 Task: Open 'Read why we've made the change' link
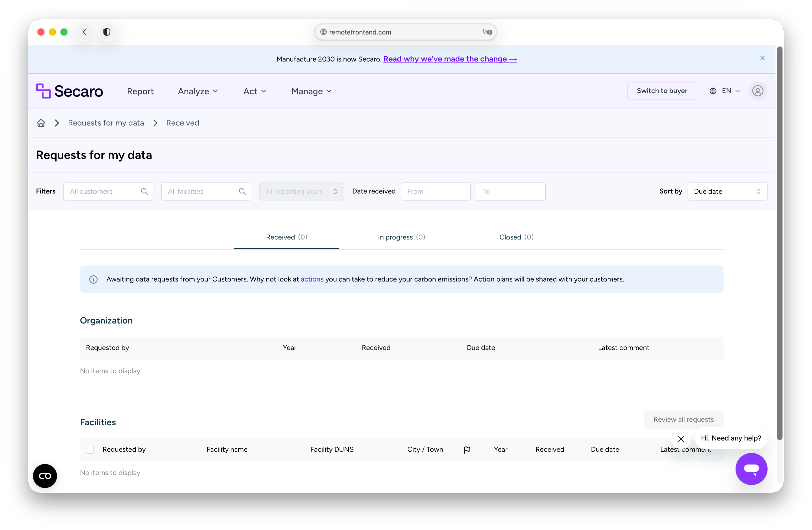click(x=450, y=59)
